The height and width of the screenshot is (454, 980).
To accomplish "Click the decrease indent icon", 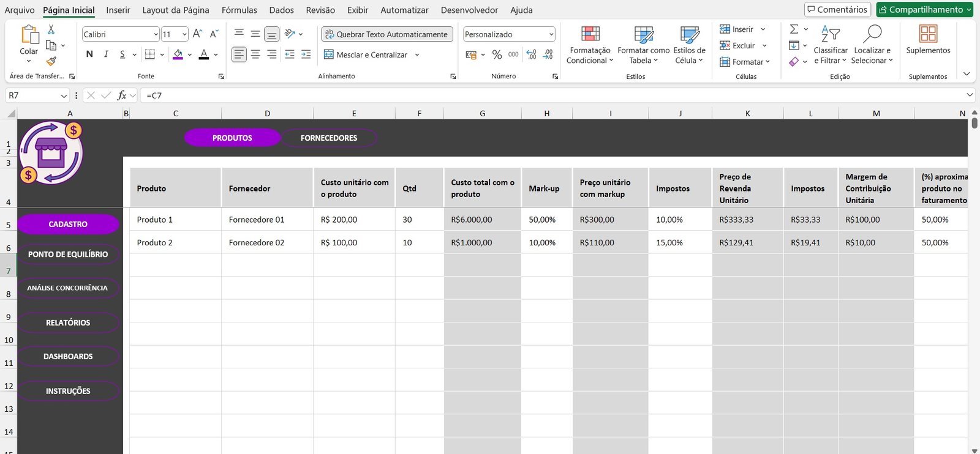I will point(290,54).
